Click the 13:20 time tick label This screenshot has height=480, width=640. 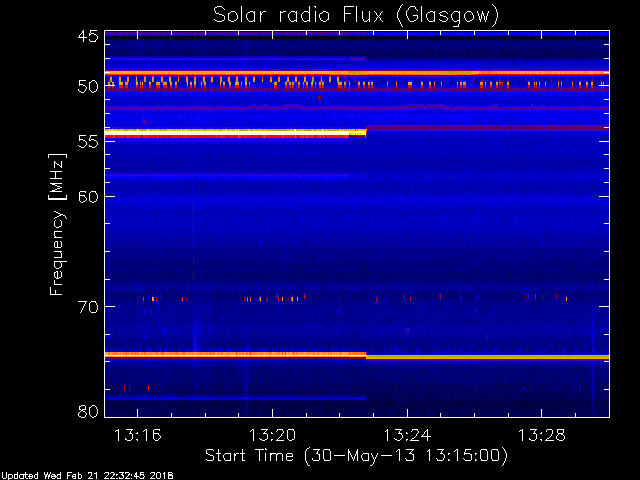(x=272, y=435)
